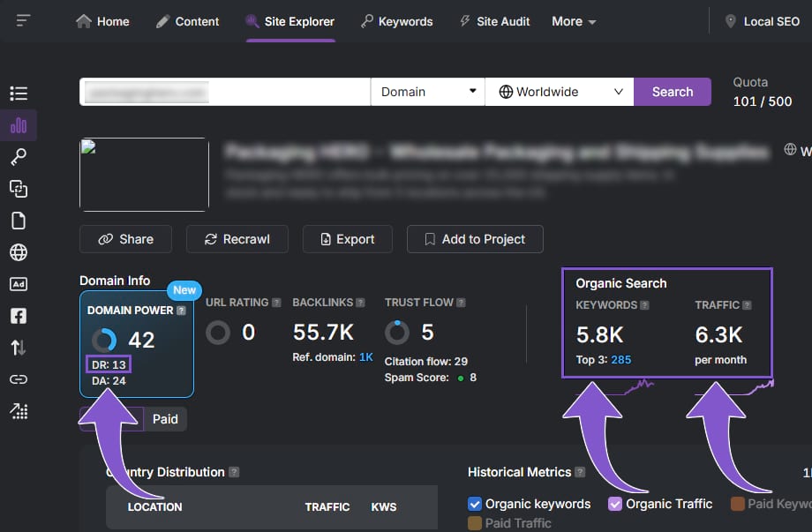Open the Ref. domain 1K link
Image resolution: width=812 pixels, height=532 pixels.
pos(365,357)
